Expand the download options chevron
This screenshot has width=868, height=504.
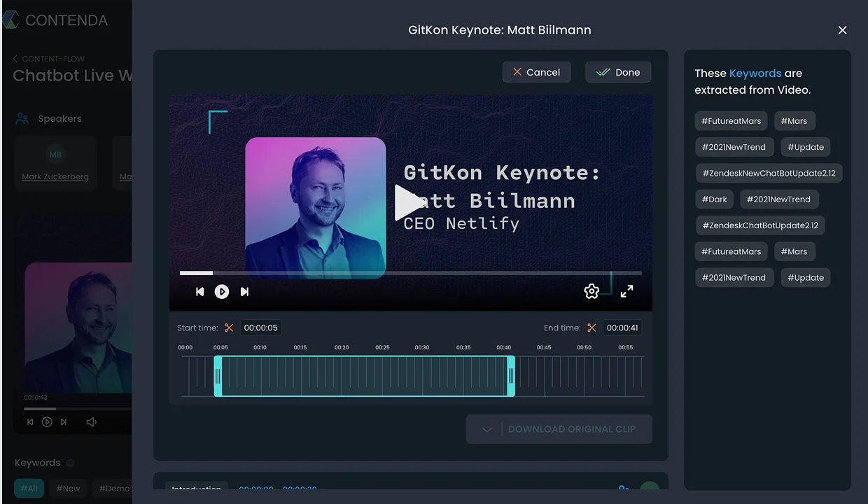pos(487,429)
